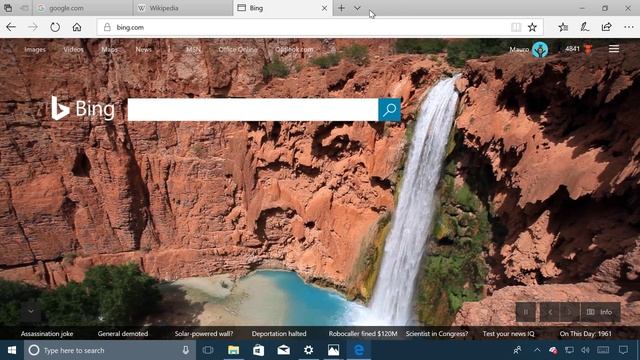The height and width of the screenshot is (360, 640).
Task: Add bing.com to favorites with star
Action: [x=532, y=27]
